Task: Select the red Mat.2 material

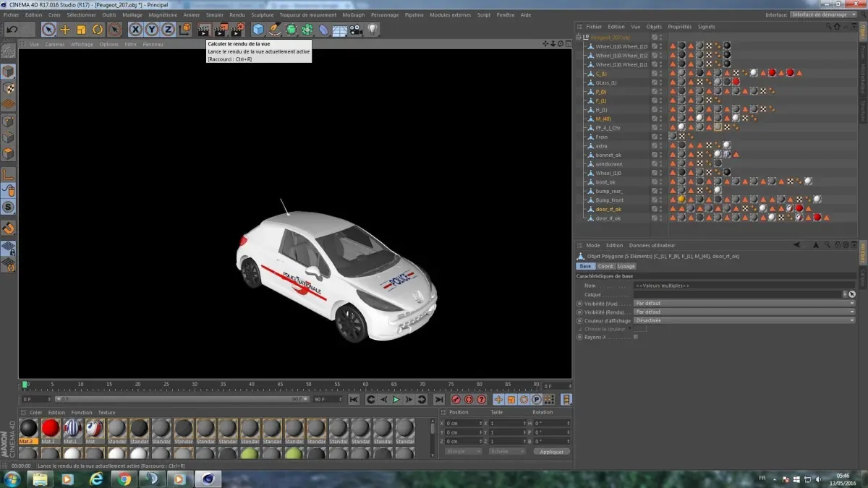Action: (50, 429)
